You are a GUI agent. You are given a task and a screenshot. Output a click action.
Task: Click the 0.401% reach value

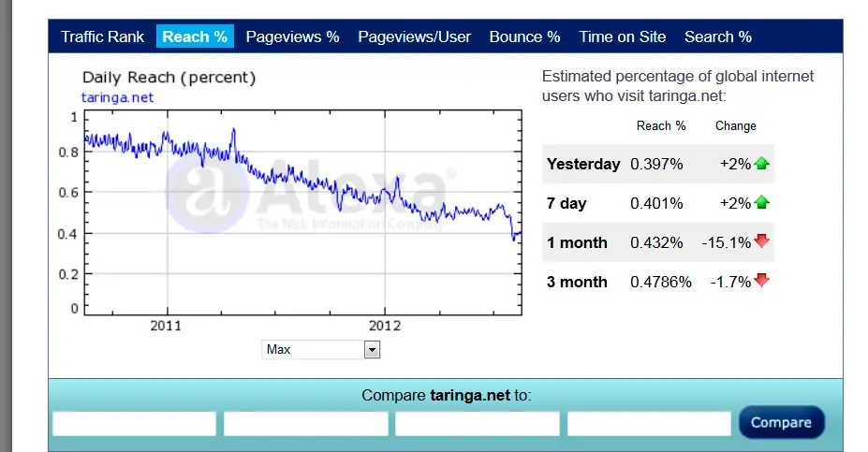point(656,204)
